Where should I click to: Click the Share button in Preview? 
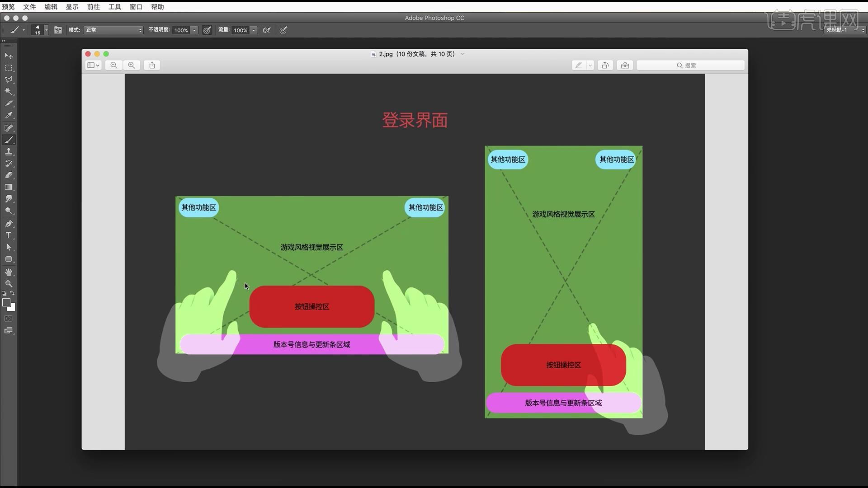[152, 66]
